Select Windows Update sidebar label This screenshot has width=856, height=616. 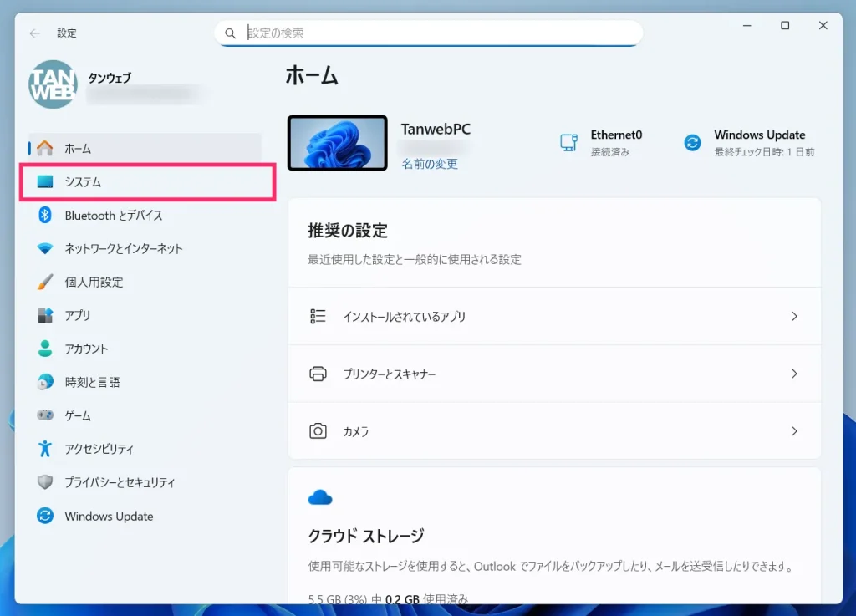coord(109,517)
